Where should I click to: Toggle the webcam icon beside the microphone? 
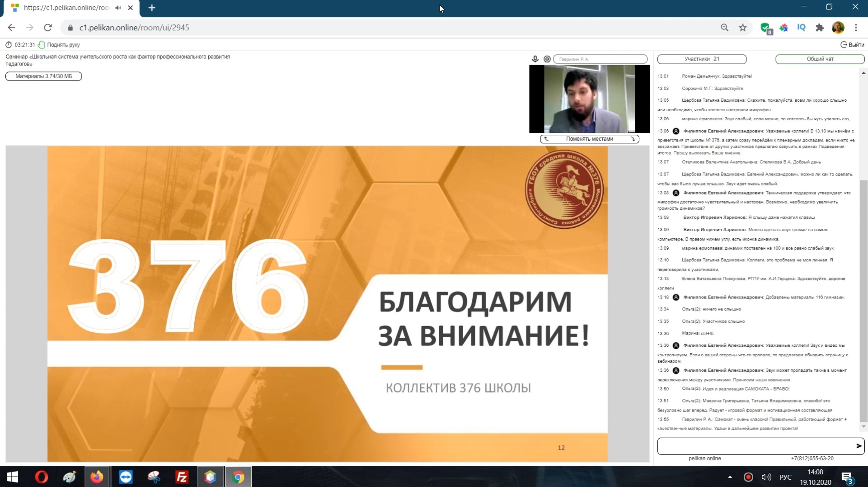tap(547, 59)
